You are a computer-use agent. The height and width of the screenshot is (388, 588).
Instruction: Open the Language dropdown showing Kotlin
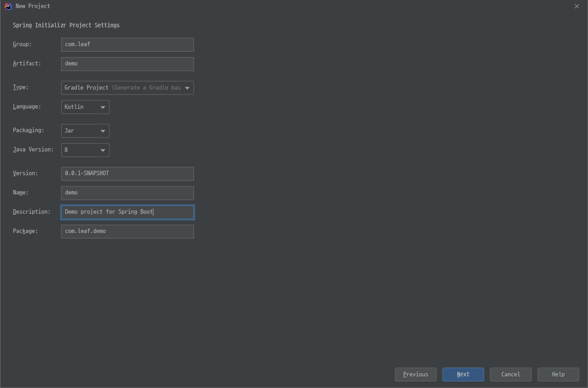(85, 107)
